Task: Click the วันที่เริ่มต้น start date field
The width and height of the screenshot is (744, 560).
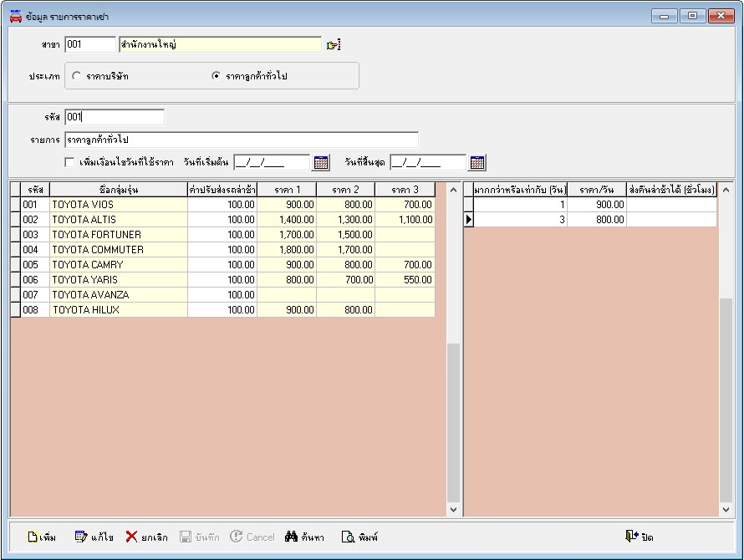Action: (272, 162)
